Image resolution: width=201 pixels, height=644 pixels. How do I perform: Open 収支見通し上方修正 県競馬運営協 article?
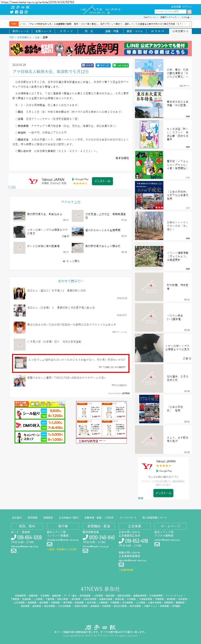106,216
